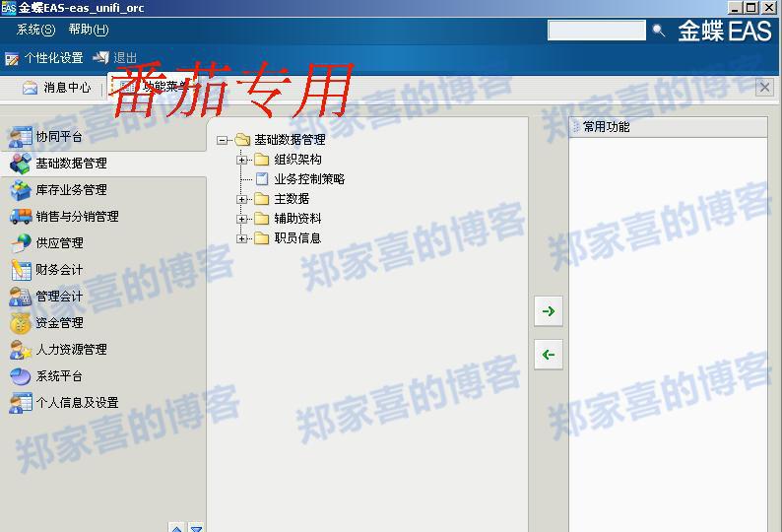Close the current tab with X button
Screen dimensions: 782x532
pos(764,88)
